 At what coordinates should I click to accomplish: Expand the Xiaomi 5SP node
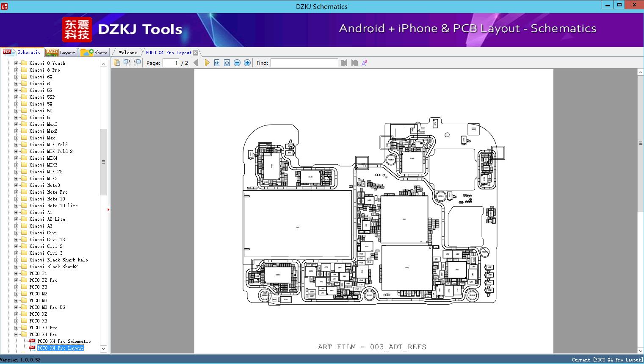[17, 97]
